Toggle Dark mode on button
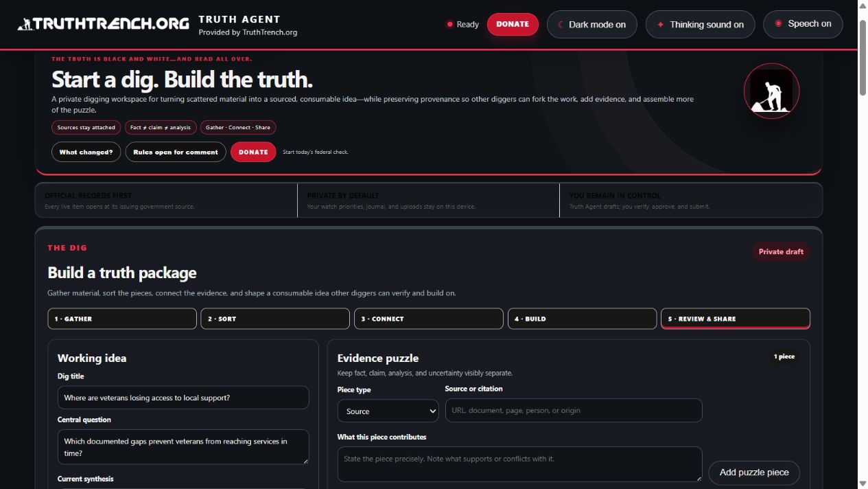 pyautogui.click(x=591, y=24)
